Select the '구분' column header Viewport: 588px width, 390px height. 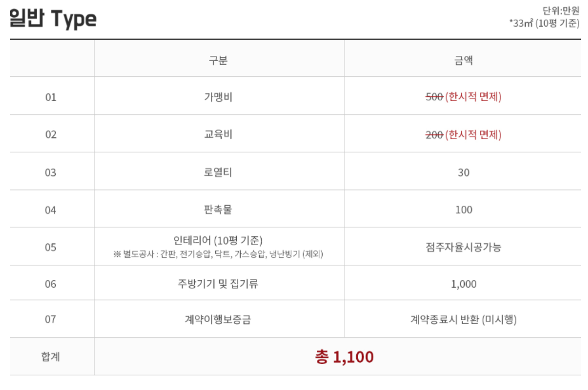[x=218, y=60]
